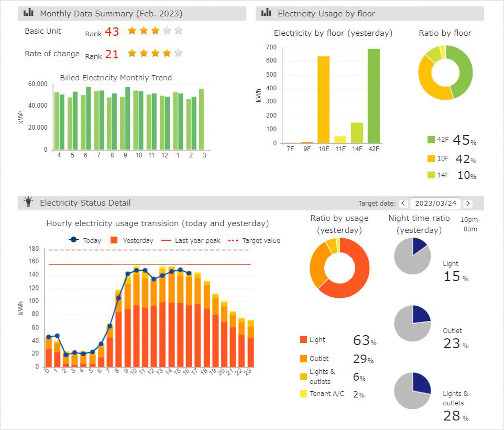The height and width of the screenshot is (430, 504).
Task: Click the Light night time ratio pie chart
Action: pos(412,256)
